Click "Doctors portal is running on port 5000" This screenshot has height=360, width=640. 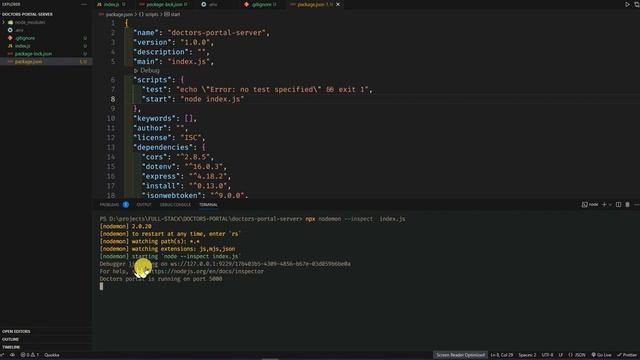pyautogui.click(x=161, y=279)
